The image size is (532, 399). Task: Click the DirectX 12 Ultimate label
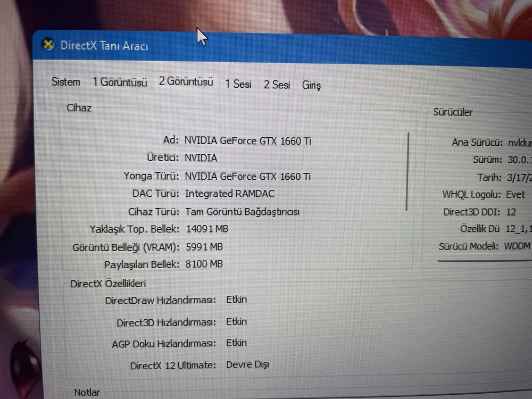coord(173,365)
